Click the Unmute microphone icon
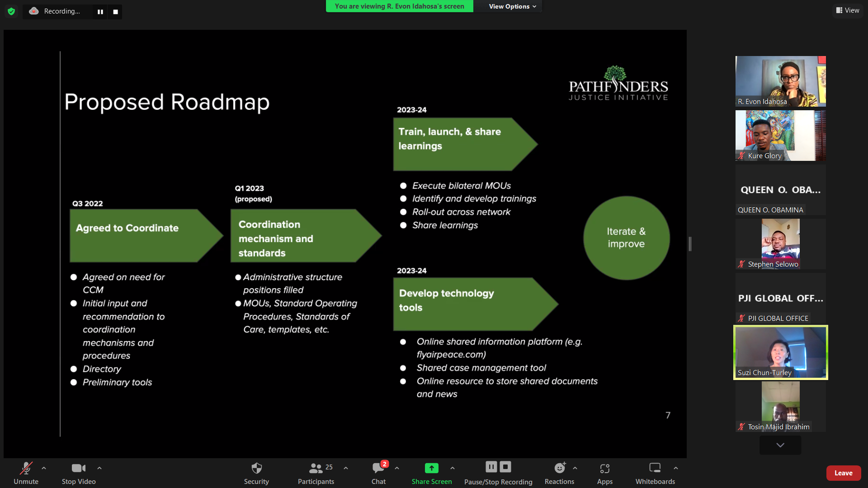868x488 pixels. click(x=26, y=468)
